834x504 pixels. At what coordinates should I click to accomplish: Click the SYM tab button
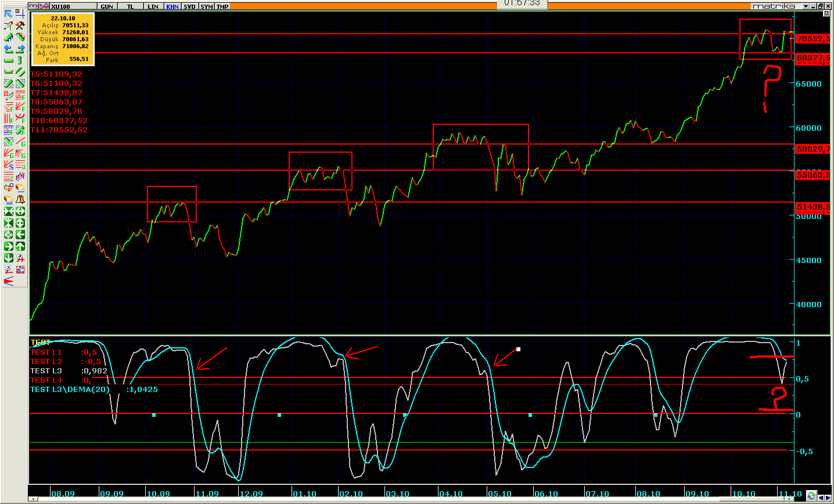click(x=206, y=6)
